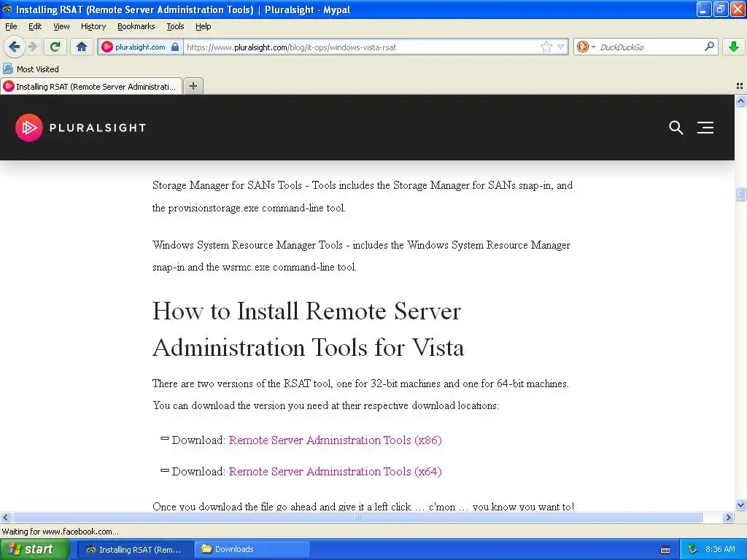Click the tab groups grid icon
The height and width of the screenshot is (560, 747).
[x=740, y=86]
